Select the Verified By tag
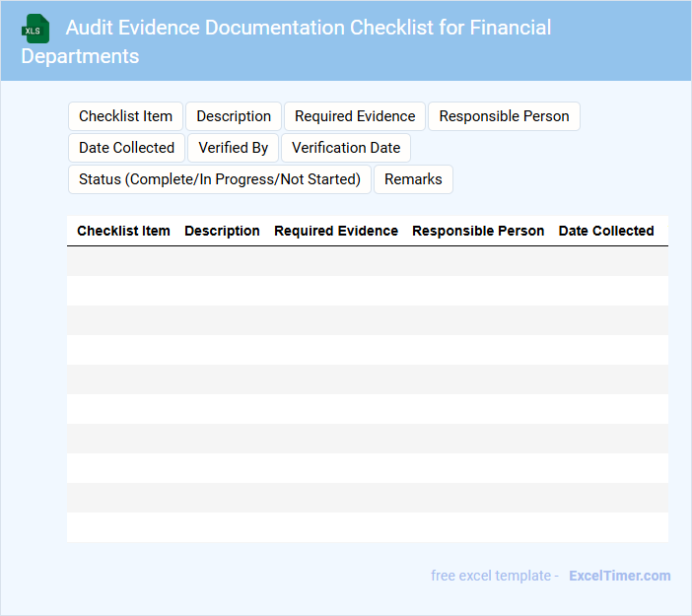Viewport: 692px width, 616px height. click(x=233, y=148)
